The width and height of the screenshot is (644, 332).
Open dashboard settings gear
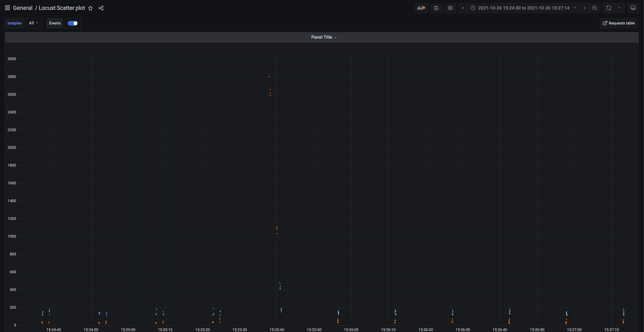point(450,8)
